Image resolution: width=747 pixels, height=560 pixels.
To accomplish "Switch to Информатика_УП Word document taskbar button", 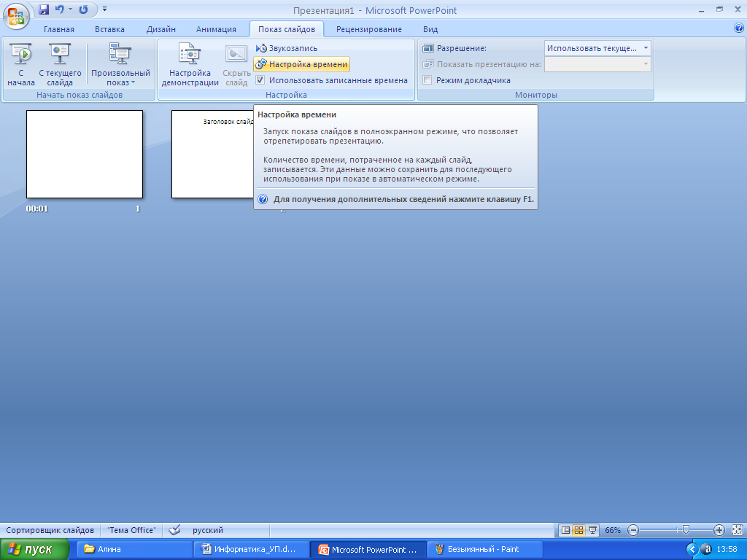I will 252,550.
